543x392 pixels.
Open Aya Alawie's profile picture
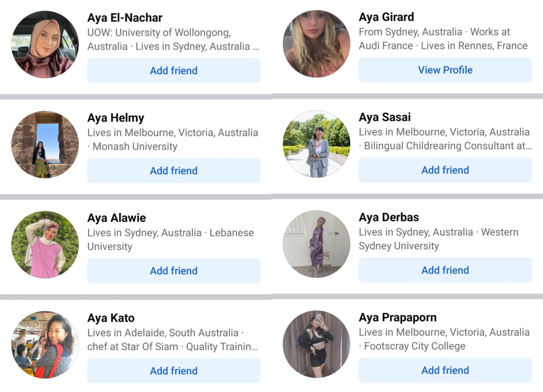coord(45,244)
